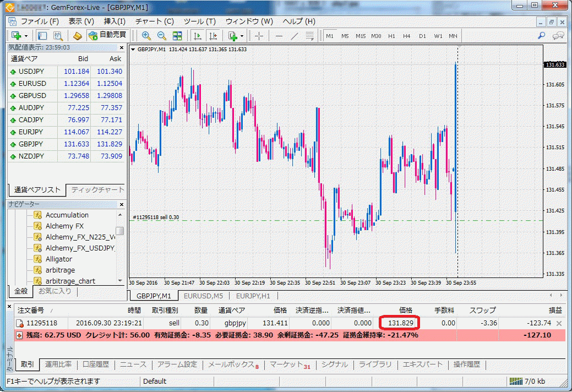Expand the indicators list dropdown arrow
Viewport: 572px width, 392px height.
[242, 36]
